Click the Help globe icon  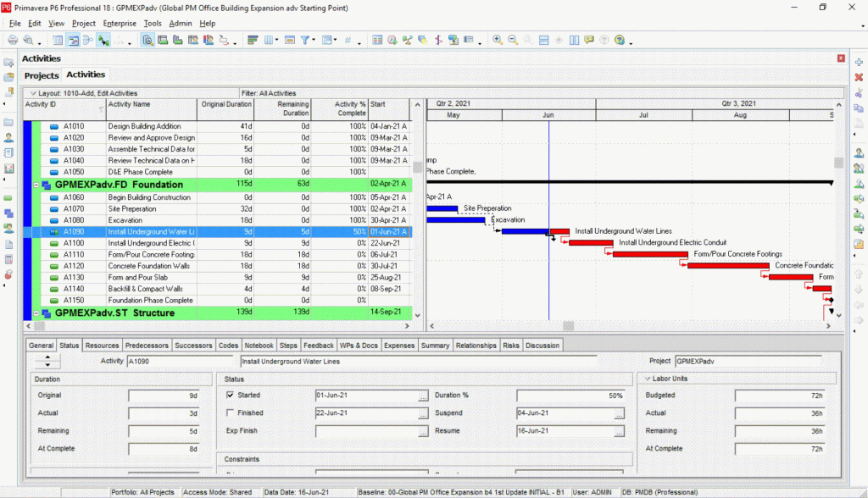tap(620, 40)
